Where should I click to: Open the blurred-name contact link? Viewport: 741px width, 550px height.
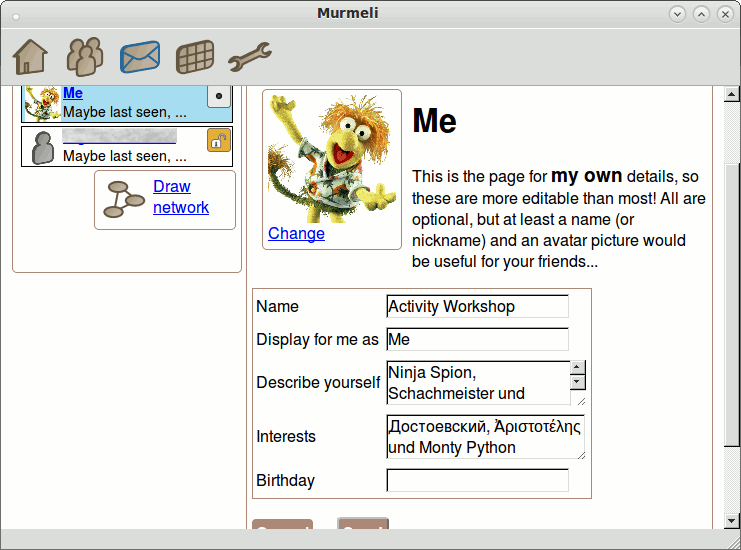click(x=120, y=136)
